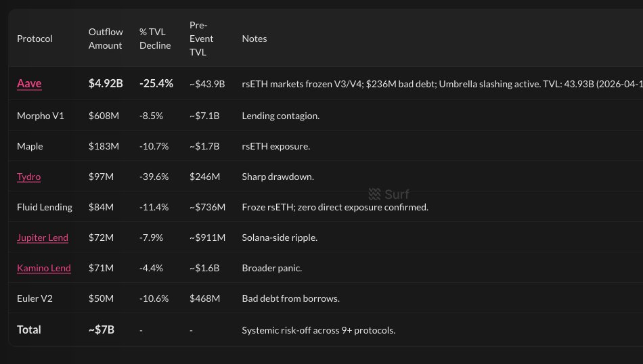Select the Fluid Lending row name
The width and height of the screenshot is (643, 364).
45,207
